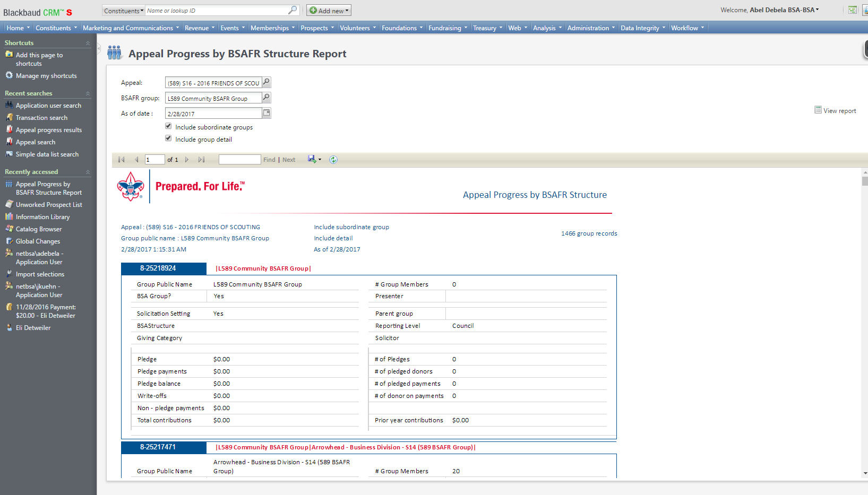Open the Treasury menu
The image size is (868, 495).
click(487, 28)
